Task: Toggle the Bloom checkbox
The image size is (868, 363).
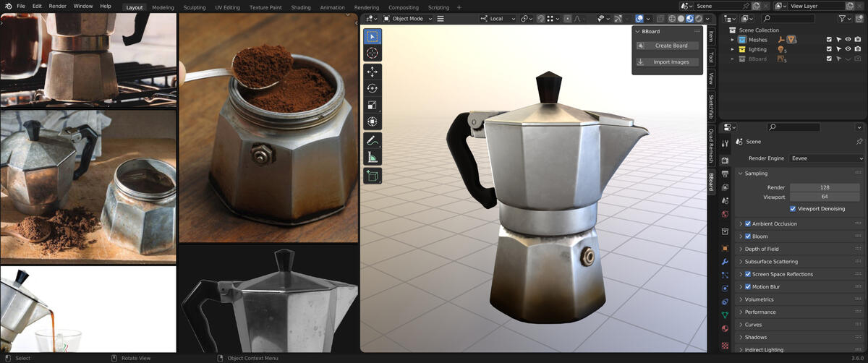Action: [x=748, y=236]
